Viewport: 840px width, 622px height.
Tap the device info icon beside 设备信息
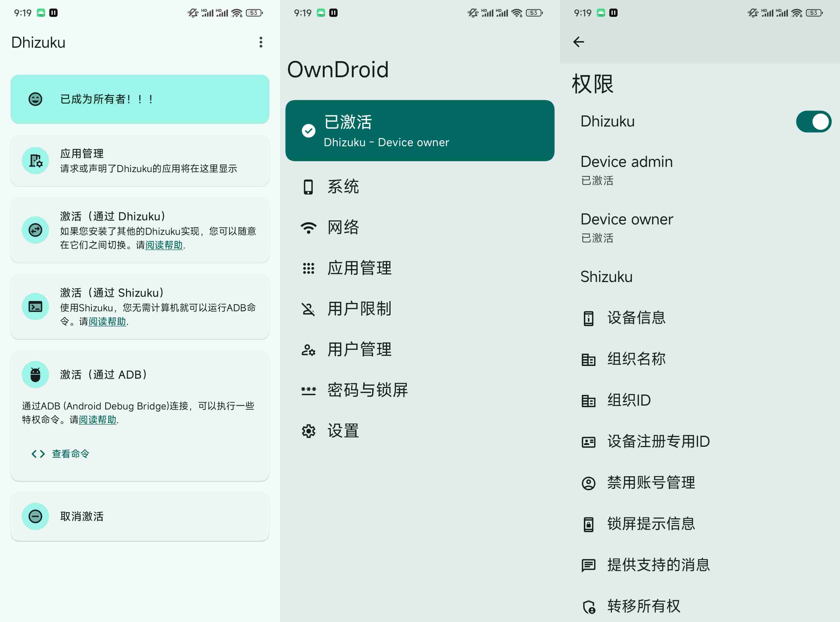(x=588, y=318)
